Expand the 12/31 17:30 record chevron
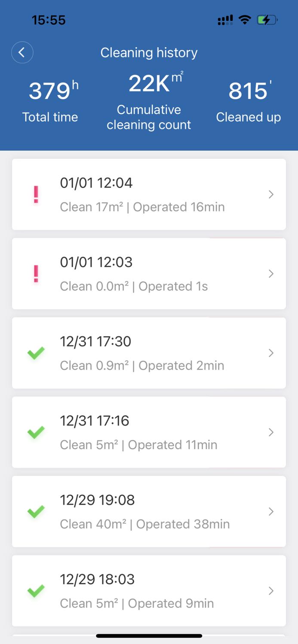Image resolution: width=298 pixels, height=644 pixels. coord(271,353)
